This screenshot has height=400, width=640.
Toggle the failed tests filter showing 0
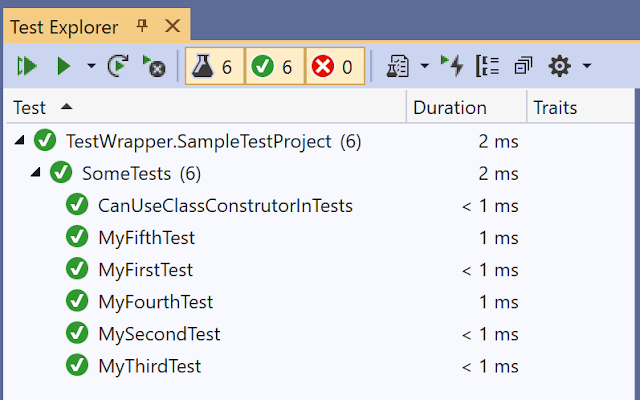(x=335, y=66)
